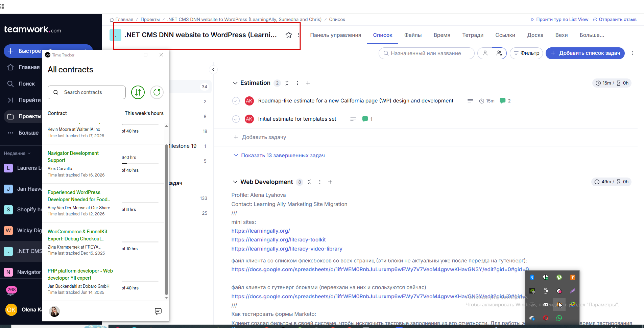644x328 pixels.
Task: Click Добавить задачу under Estimation
Action: pos(260,137)
